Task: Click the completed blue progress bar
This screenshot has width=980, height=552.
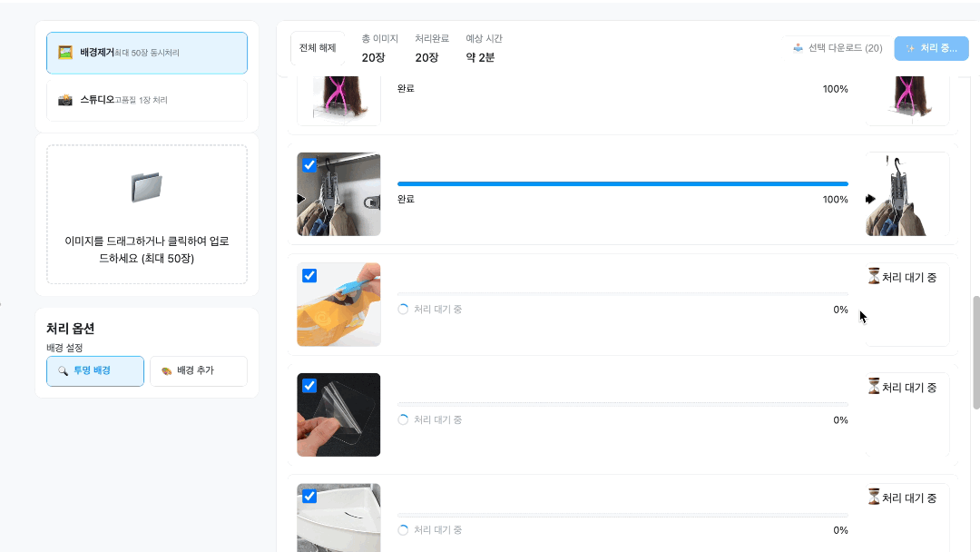Action: tap(622, 183)
